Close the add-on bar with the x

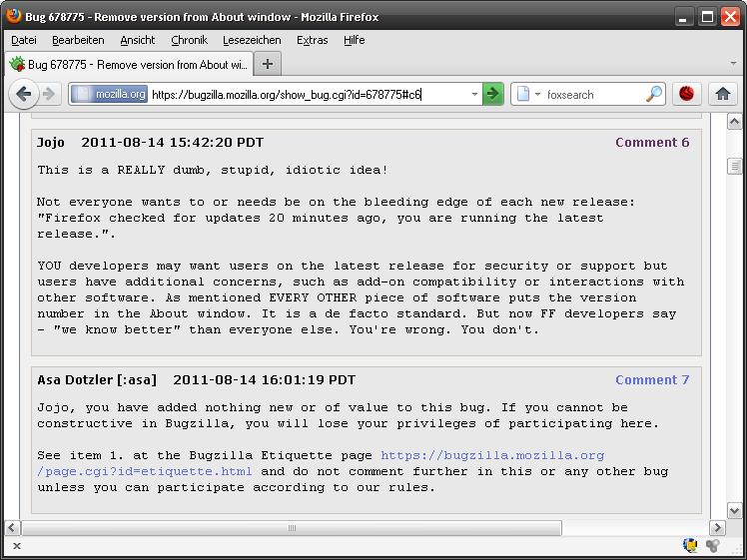pyautogui.click(x=16, y=546)
